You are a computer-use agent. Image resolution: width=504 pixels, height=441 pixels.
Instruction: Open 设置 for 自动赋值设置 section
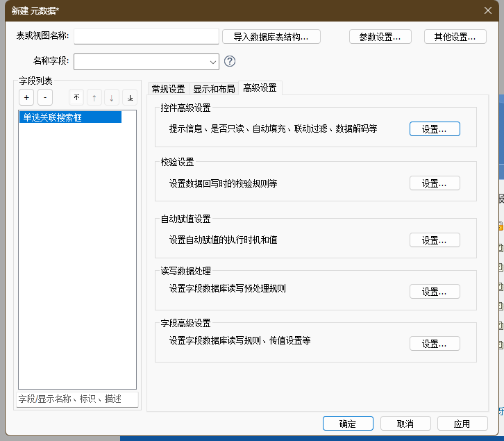click(435, 240)
